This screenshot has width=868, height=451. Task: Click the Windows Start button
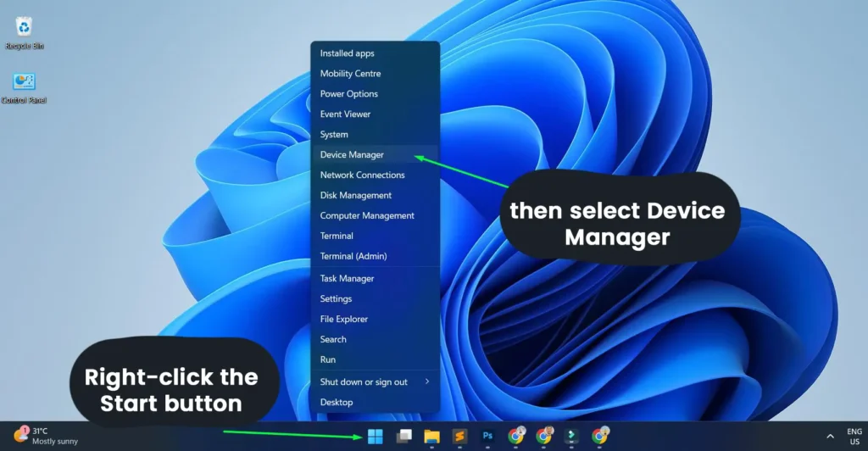click(376, 437)
